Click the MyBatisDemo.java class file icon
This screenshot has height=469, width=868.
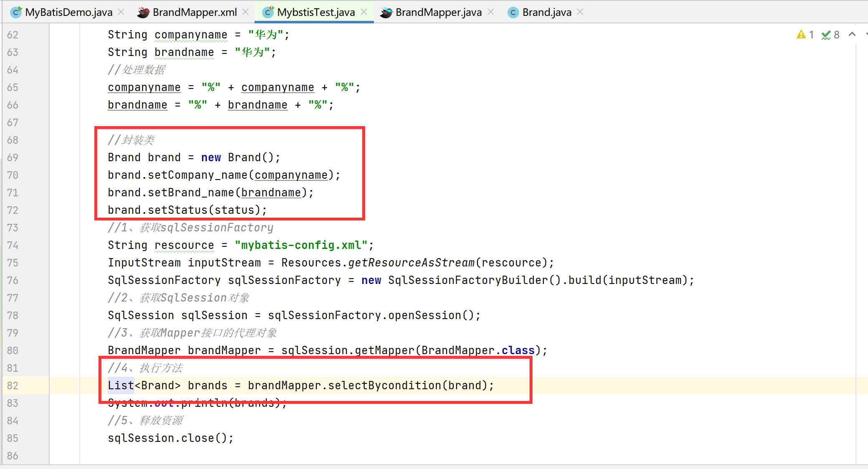pyautogui.click(x=16, y=13)
